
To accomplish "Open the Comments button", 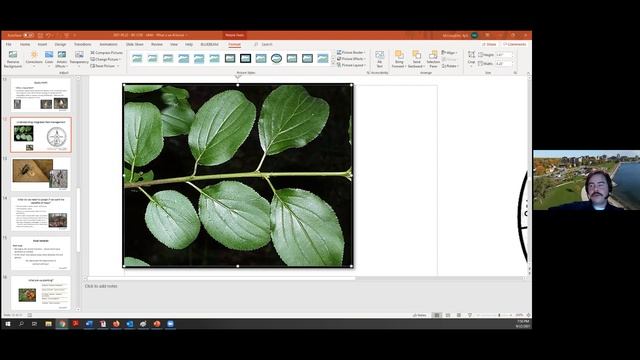I will (515, 44).
